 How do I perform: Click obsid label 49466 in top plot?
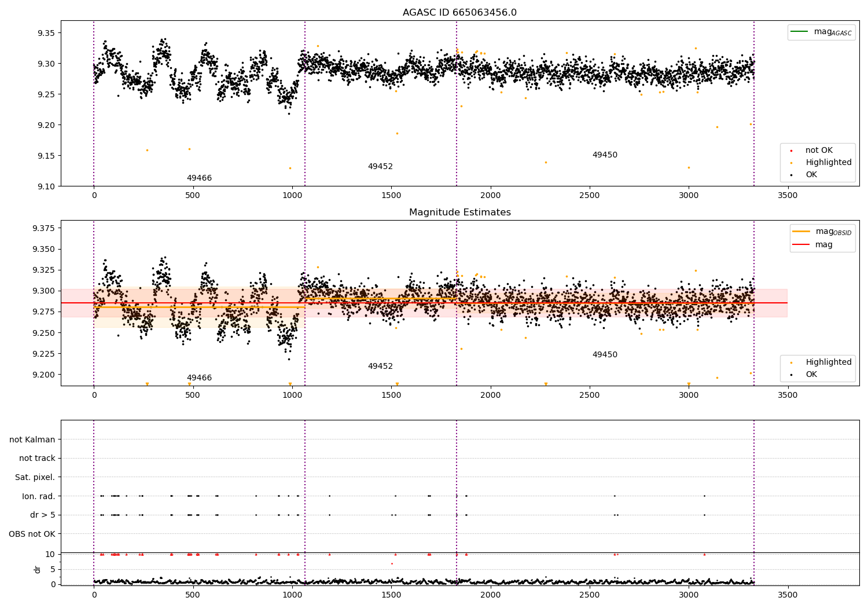pos(199,178)
